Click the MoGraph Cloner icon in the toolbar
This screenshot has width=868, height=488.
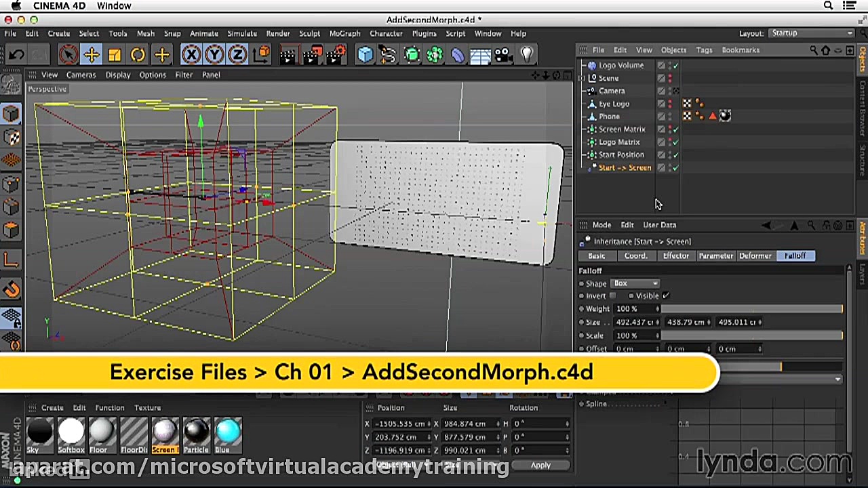(x=412, y=54)
